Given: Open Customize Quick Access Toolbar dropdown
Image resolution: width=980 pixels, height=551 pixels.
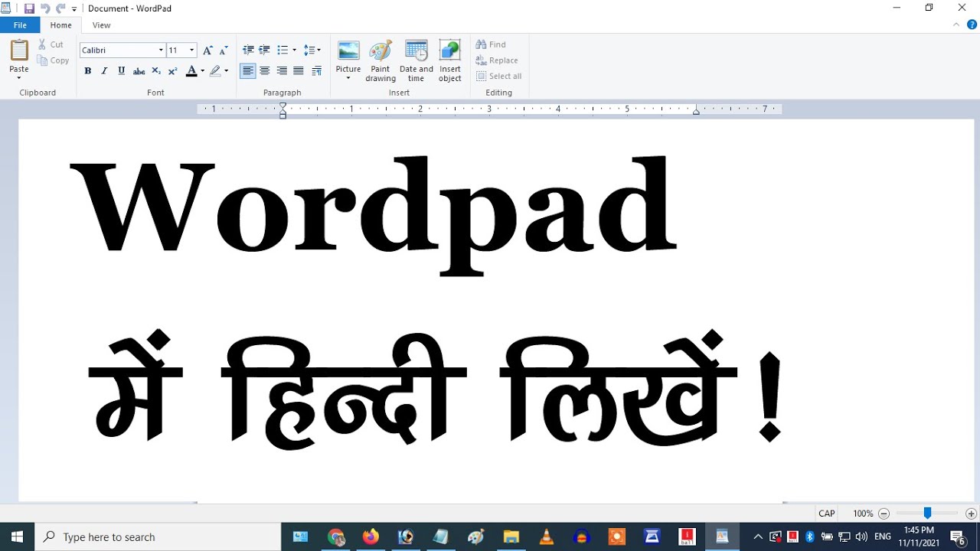Looking at the screenshot, I should pyautogui.click(x=74, y=8).
